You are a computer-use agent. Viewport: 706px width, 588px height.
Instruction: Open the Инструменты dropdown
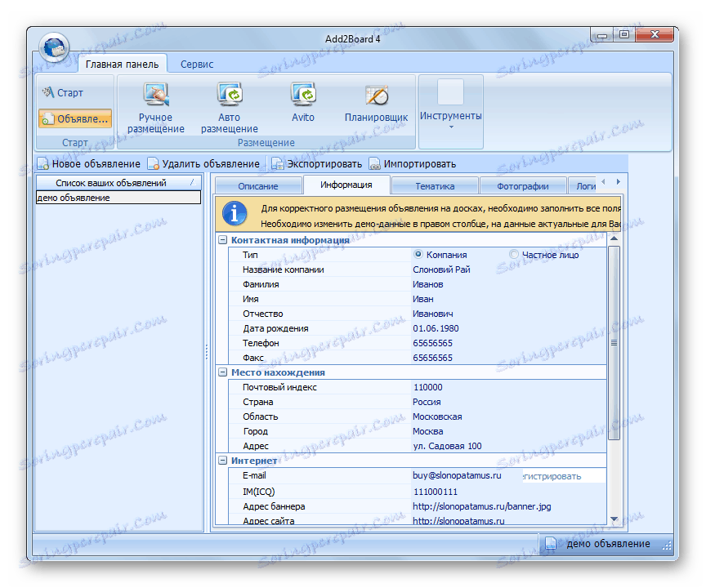(451, 112)
